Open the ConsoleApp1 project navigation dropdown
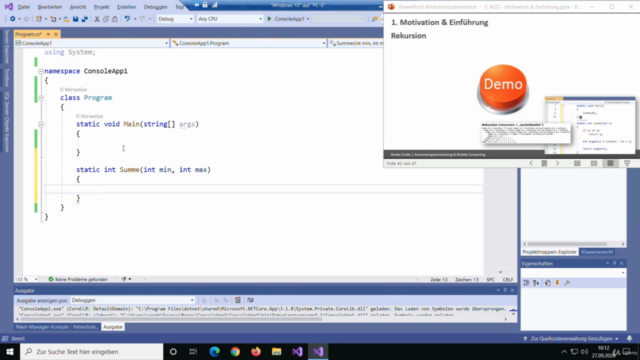 pyautogui.click(x=92, y=43)
